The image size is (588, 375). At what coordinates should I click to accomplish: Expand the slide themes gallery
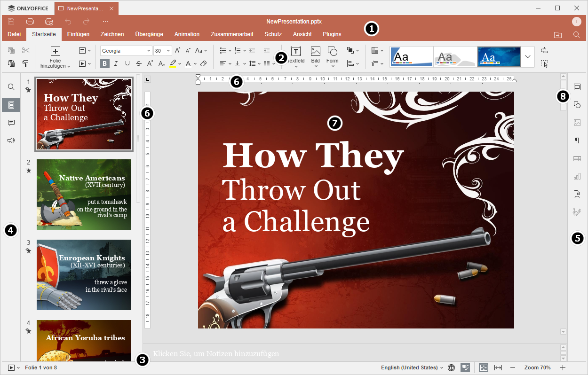pos(528,56)
